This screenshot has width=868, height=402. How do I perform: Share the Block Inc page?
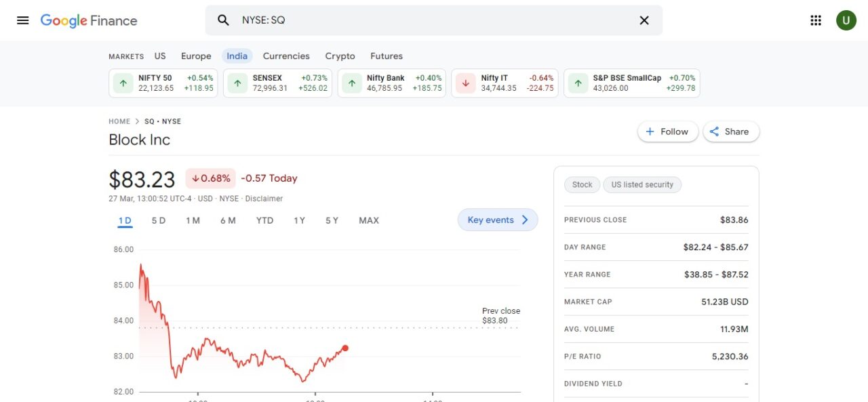pos(731,132)
